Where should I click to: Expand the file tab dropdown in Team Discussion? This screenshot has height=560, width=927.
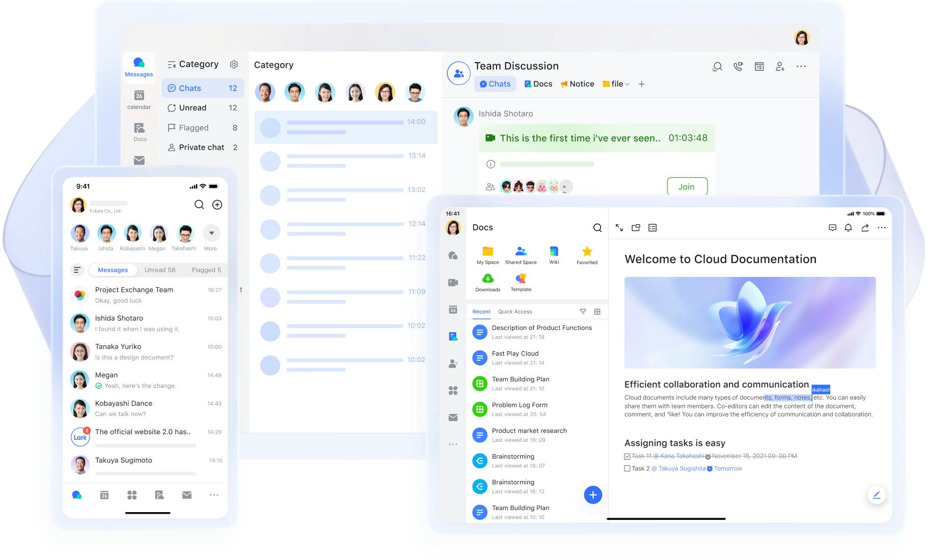[629, 84]
